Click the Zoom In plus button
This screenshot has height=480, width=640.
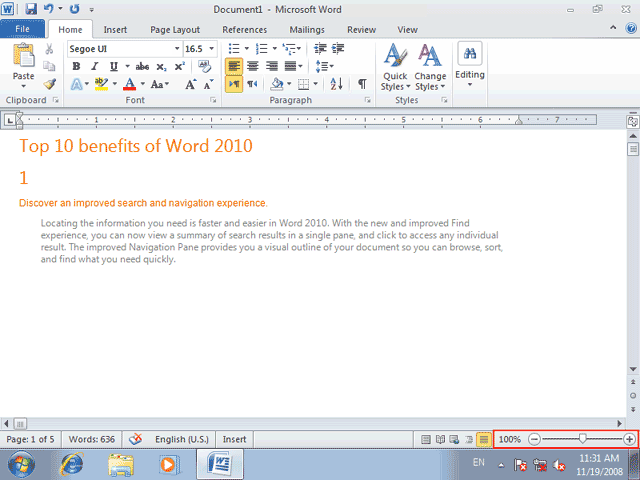click(x=629, y=440)
